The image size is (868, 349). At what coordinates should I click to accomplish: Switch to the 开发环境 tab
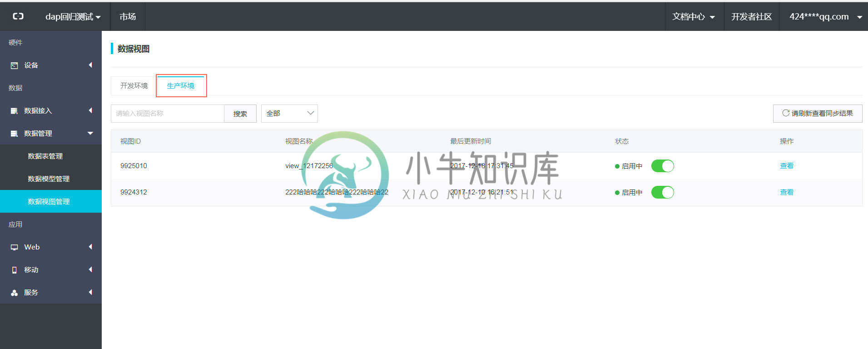[x=134, y=86]
